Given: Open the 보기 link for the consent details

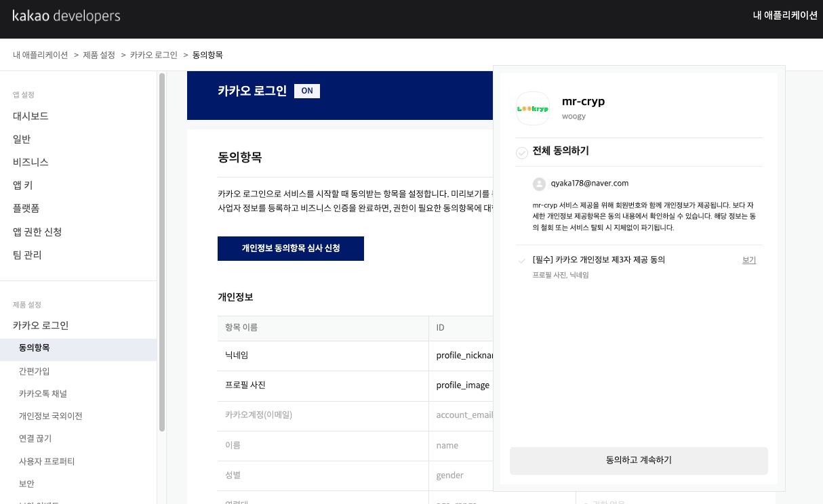Looking at the screenshot, I should [x=749, y=260].
